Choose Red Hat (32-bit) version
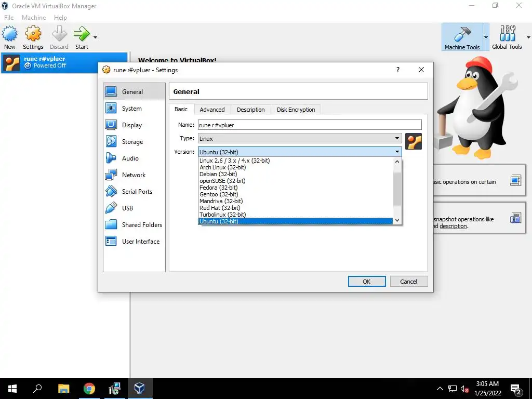Image resolution: width=532 pixels, height=399 pixels. 295,208
